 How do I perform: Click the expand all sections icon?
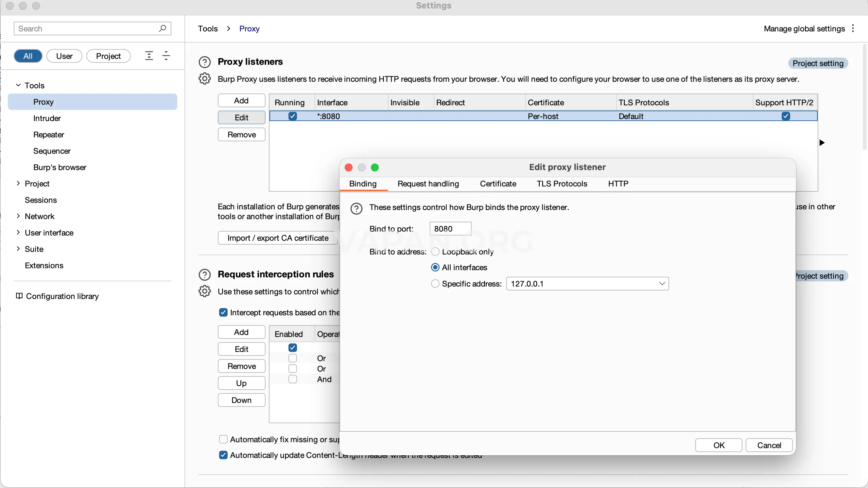(149, 56)
